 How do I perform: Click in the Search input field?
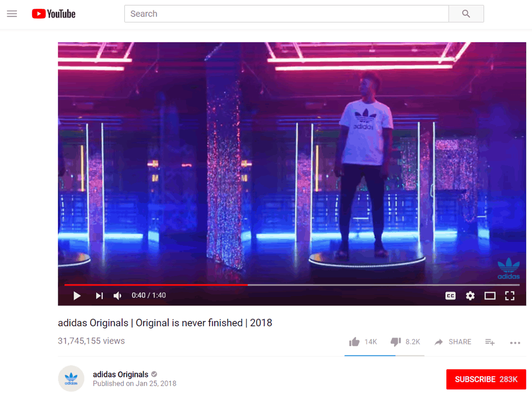[286, 14]
